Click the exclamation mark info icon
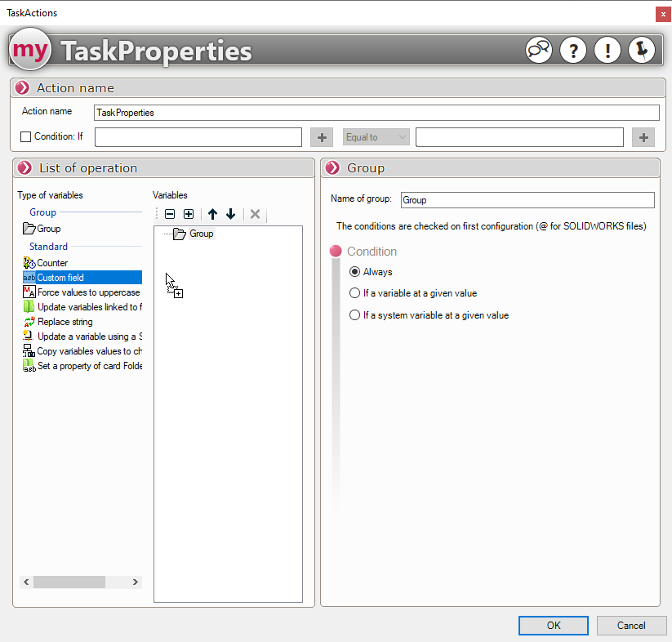The width and height of the screenshot is (672, 642). (607, 51)
